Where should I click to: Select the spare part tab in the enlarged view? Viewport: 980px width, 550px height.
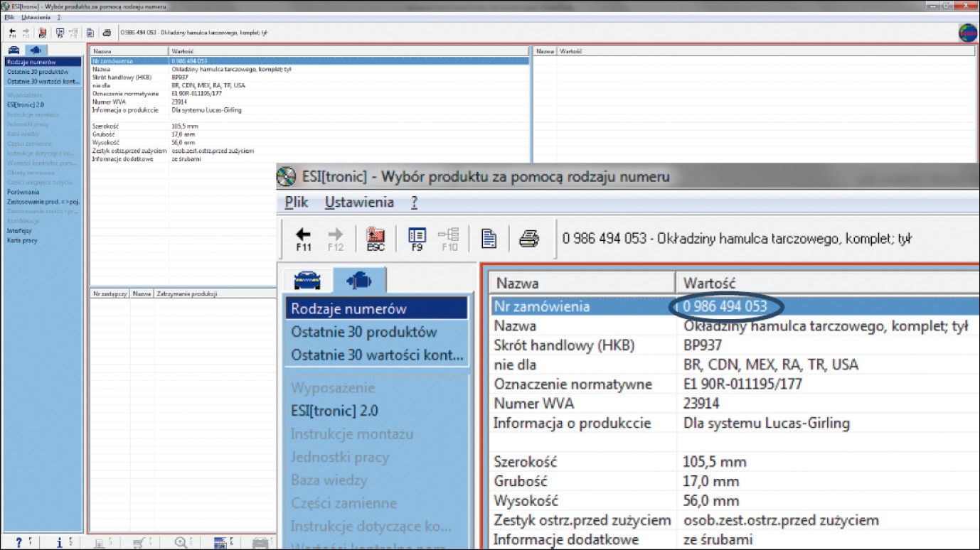click(x=359, y=281)
